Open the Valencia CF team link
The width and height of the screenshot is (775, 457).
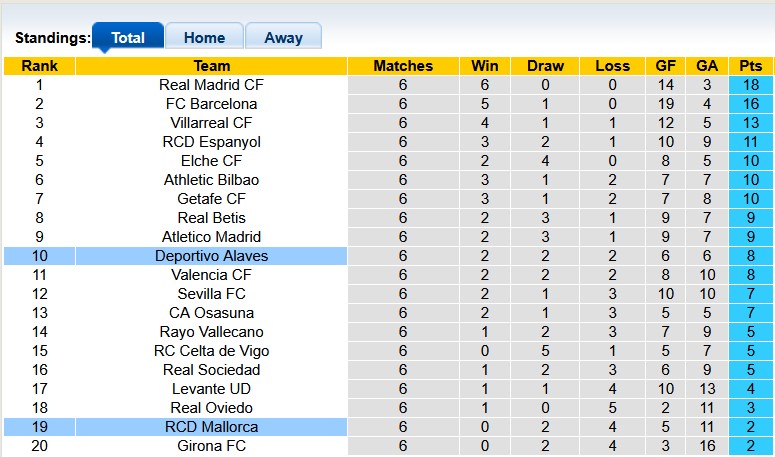click(211, 275)
